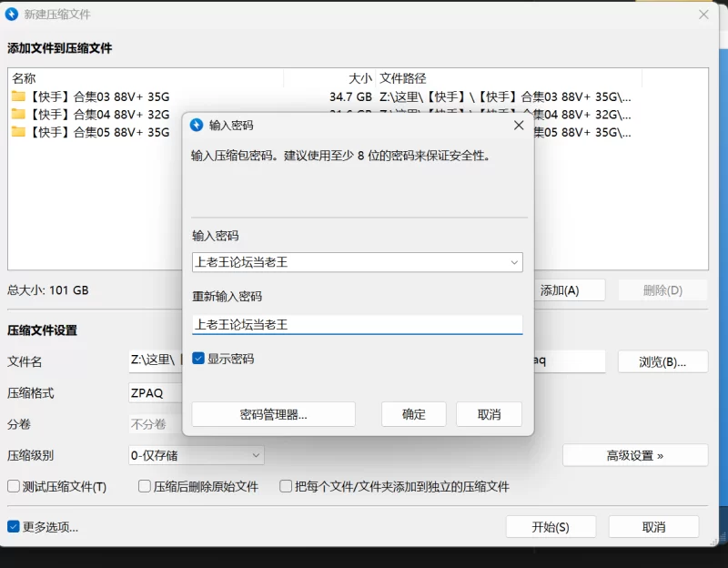Select the 合集04 88V+ 32G folder icon
This screenshot has width=728, height=568.
pyautogui.click(x=18, y=114)
